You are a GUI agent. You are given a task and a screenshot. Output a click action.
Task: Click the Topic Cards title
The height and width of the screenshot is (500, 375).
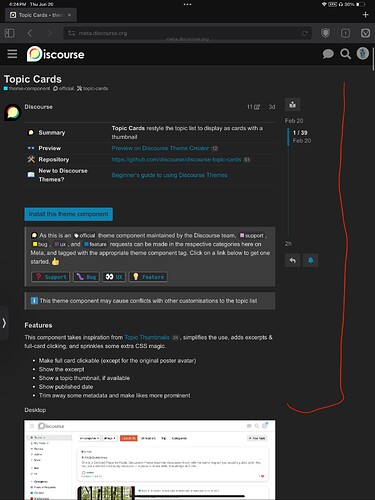tap(33, 79)
